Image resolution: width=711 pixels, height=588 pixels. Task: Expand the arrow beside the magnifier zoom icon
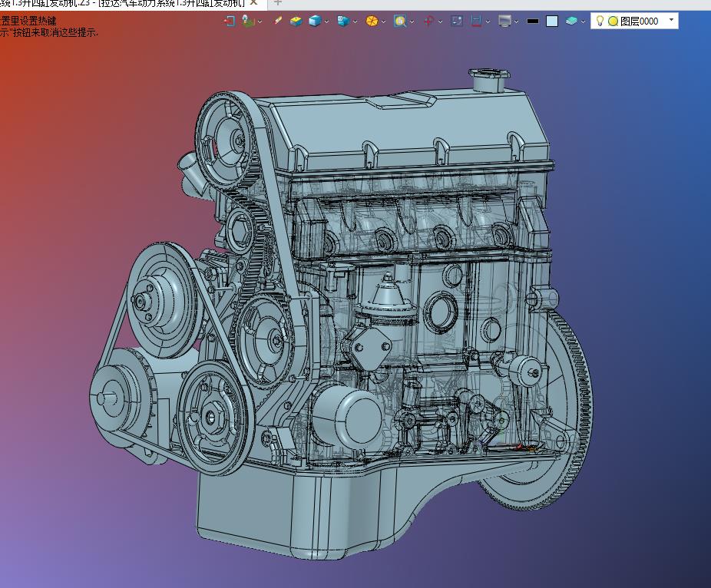tap(412, 22)
